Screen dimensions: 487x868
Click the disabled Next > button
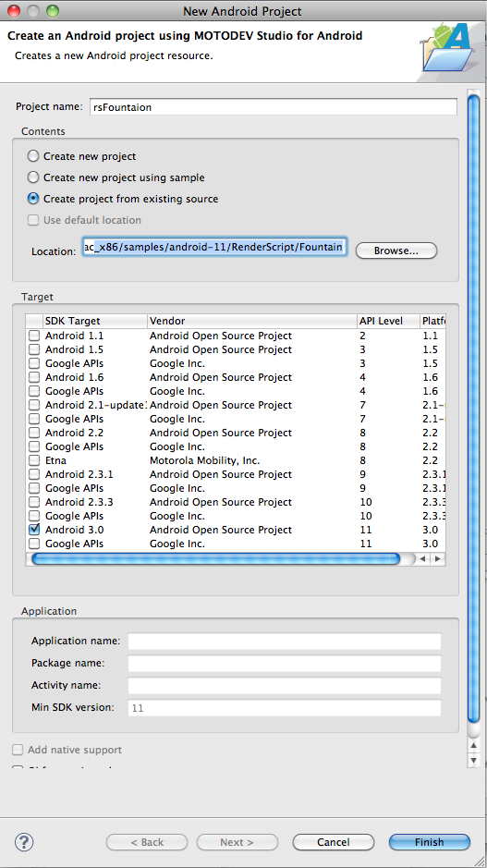(x=237, y=842)
